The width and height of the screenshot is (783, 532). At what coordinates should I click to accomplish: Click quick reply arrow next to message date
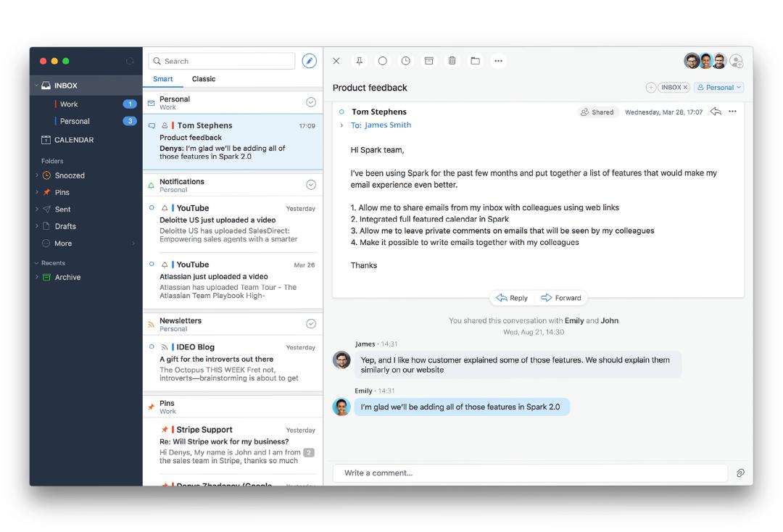(716, 112)
